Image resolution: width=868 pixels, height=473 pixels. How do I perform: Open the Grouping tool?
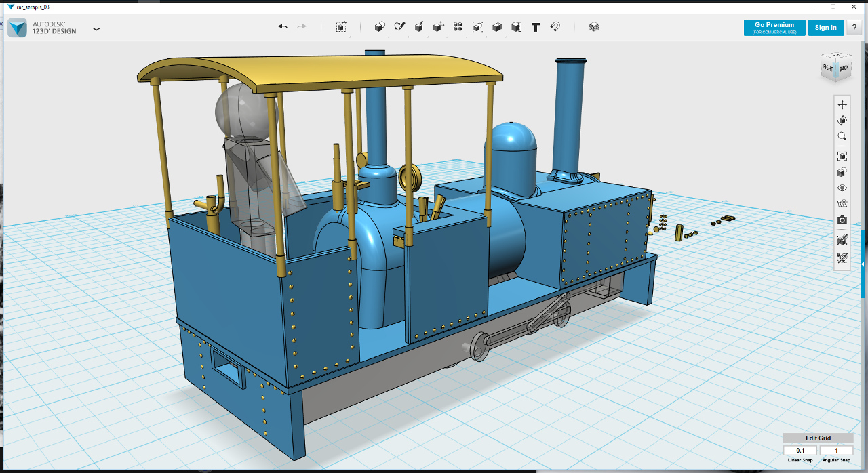pyautogui.click(x=477, y=27)
